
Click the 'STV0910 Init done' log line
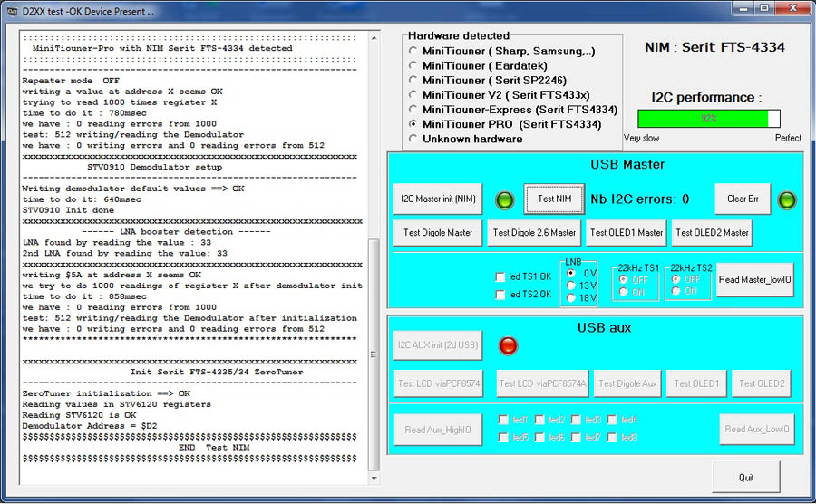click(68, 210)
